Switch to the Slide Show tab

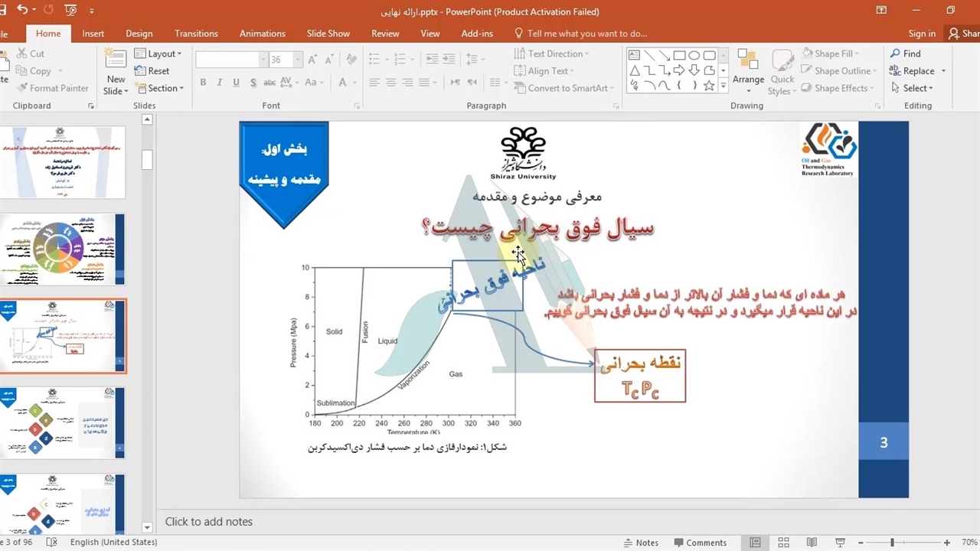[328, 34]
